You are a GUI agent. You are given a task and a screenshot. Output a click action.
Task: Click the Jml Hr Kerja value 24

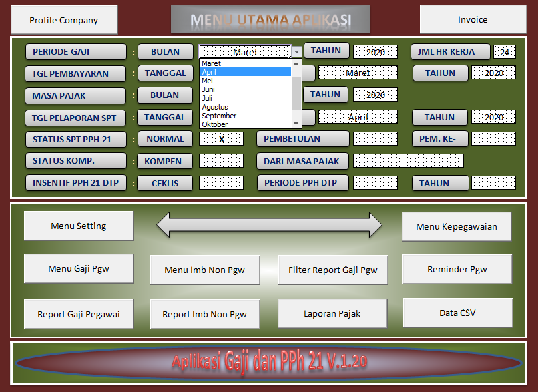tap(505, 52)
